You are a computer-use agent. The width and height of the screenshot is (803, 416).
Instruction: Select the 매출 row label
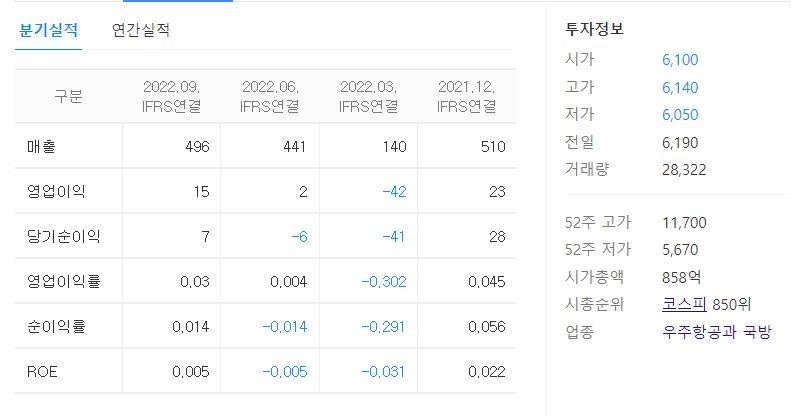tap(41, 147)
